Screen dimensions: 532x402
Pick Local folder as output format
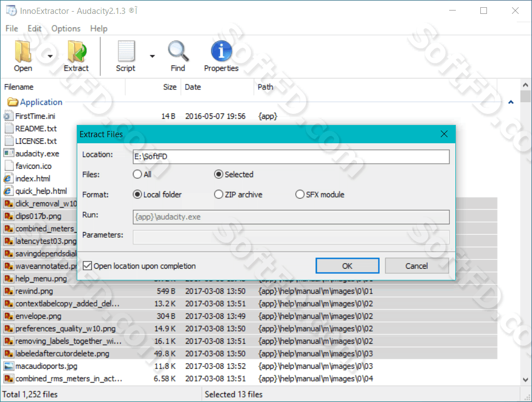click(x=137, y=194)
